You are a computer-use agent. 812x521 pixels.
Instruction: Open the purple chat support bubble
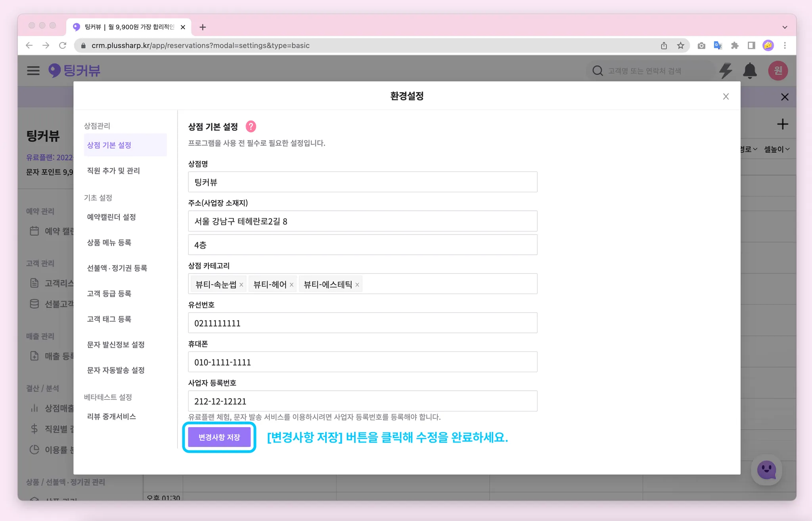tap(766, 470)
